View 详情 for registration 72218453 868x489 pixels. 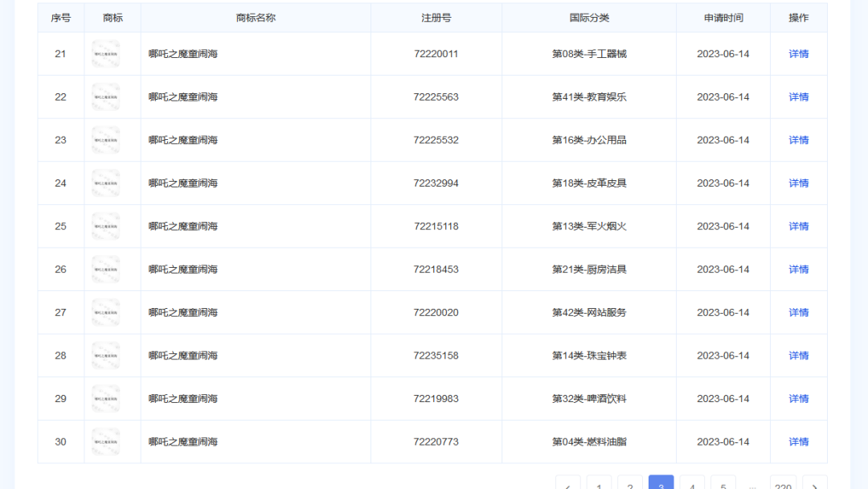pyautogui.click(x=798, y=269)
